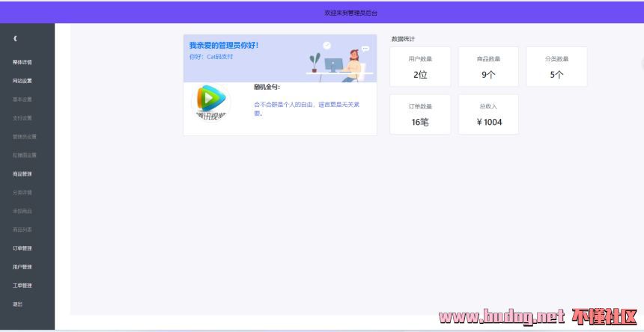This screenshot has height=332, width=644.
Task: Go to 工单管理 in sidebar
Action: point(22,286)
